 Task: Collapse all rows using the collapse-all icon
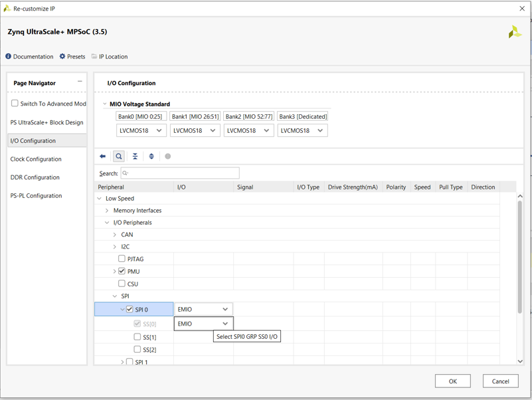(x=134, y=155)
